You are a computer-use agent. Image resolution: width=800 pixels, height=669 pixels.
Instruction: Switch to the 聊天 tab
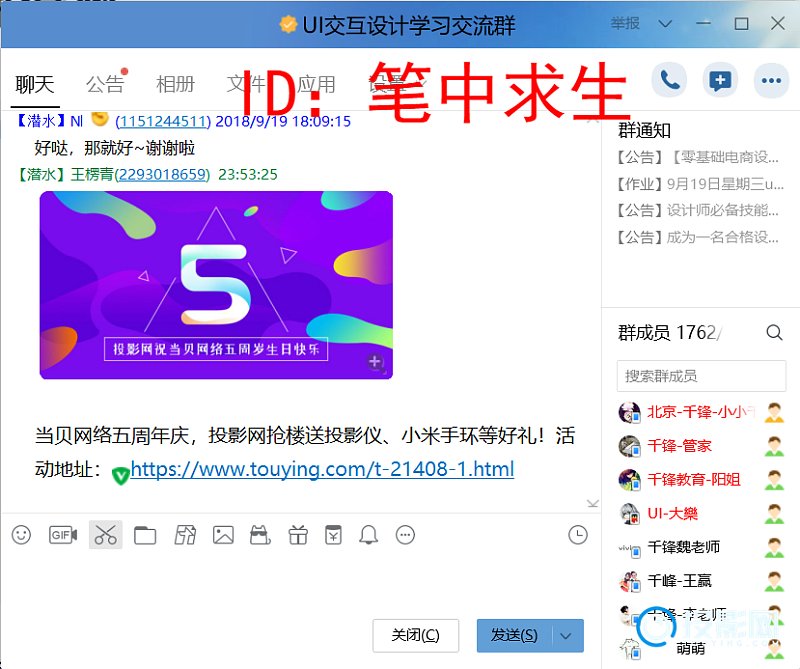click(x=35, y=85)
